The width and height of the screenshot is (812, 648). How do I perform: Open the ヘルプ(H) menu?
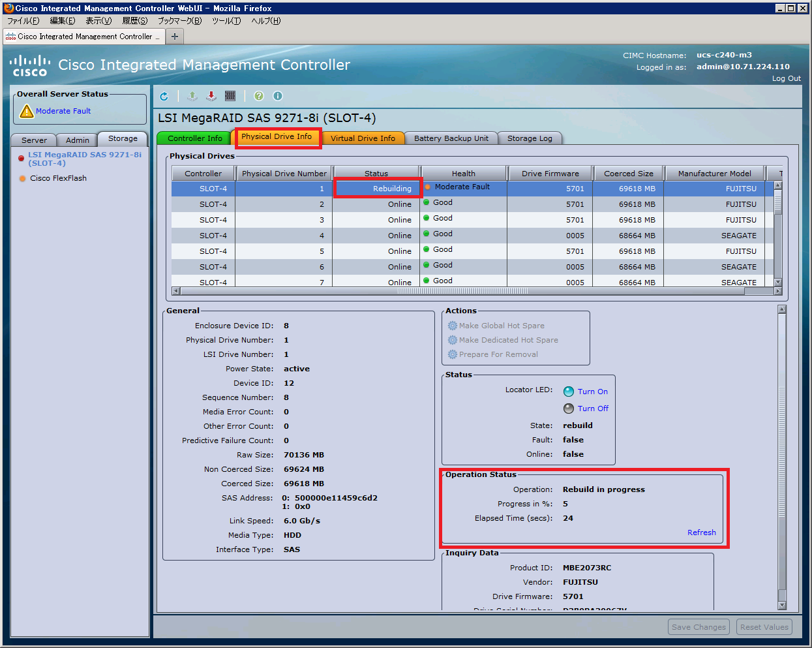(x=266, y=21)
